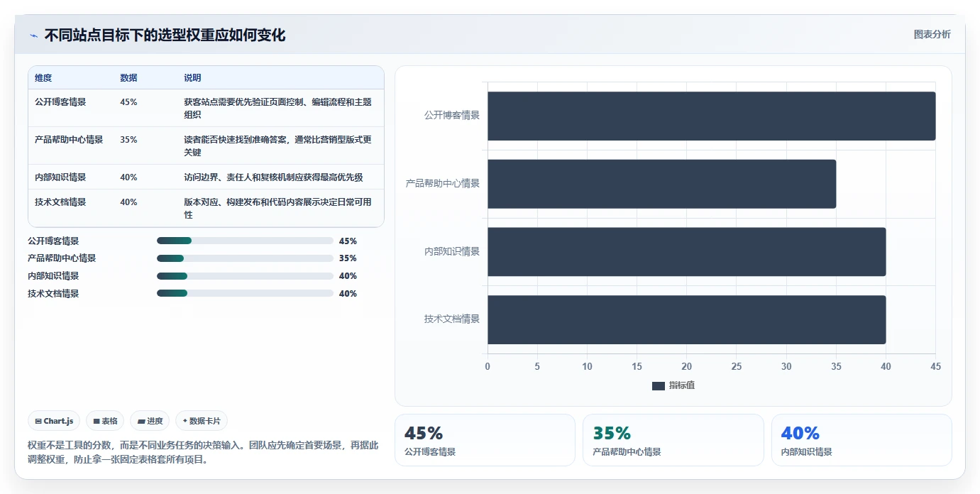980x494 pixels.
Task: Open the 40% 内部知识情景 data card
Action: (x=861, y=440)
